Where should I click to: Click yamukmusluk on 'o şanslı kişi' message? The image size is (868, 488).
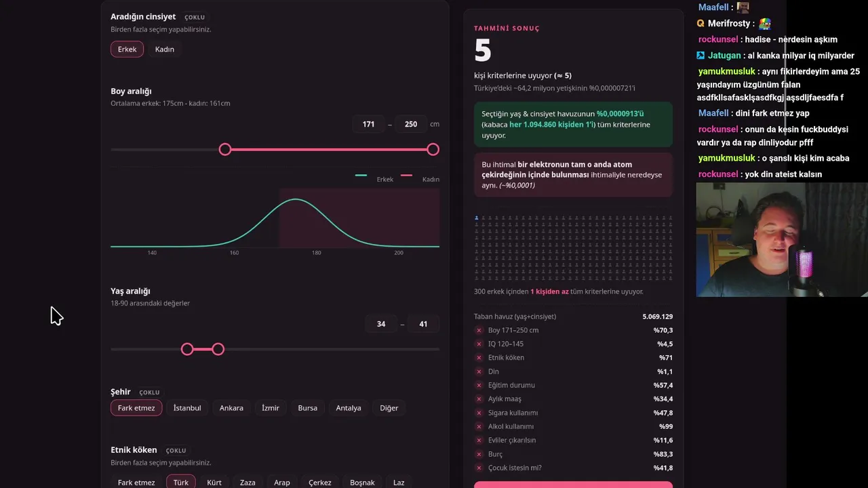726,158
